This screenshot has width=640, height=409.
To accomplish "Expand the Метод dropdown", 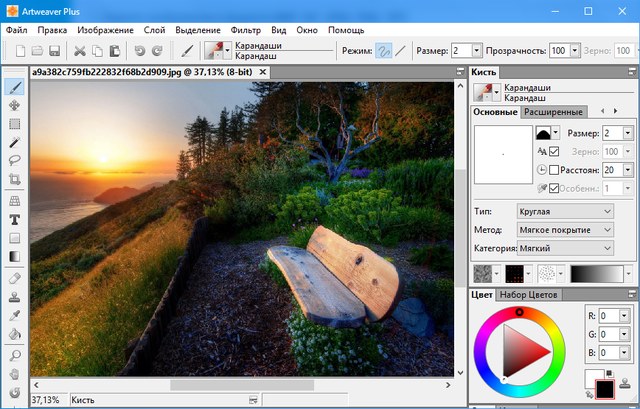I will (x=564, y=230).
